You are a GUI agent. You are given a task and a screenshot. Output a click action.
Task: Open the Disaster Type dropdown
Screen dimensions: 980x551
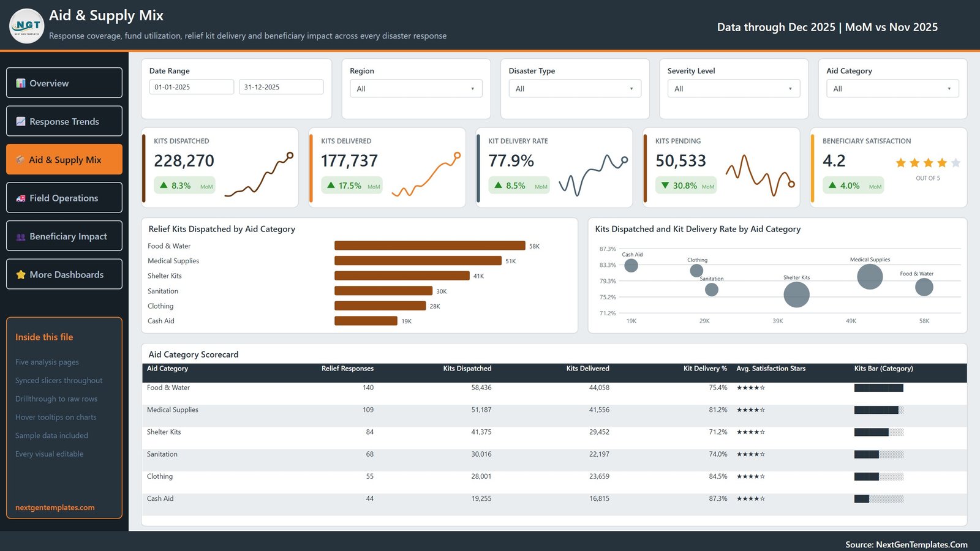click(x=575, y=89)
